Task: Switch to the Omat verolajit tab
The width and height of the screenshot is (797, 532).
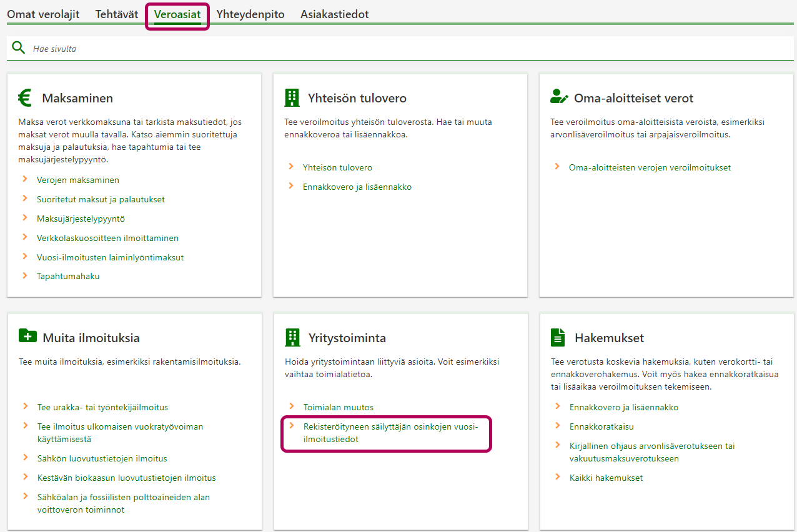Action: pos(43,14)
